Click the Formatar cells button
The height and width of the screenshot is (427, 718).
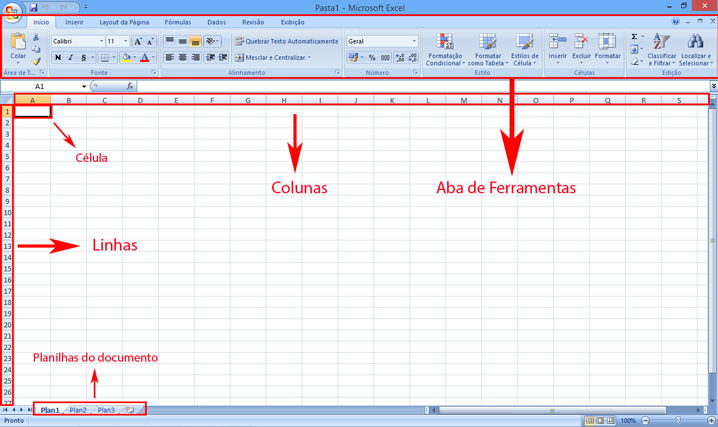pyautogui.click(x=607, y=49)
